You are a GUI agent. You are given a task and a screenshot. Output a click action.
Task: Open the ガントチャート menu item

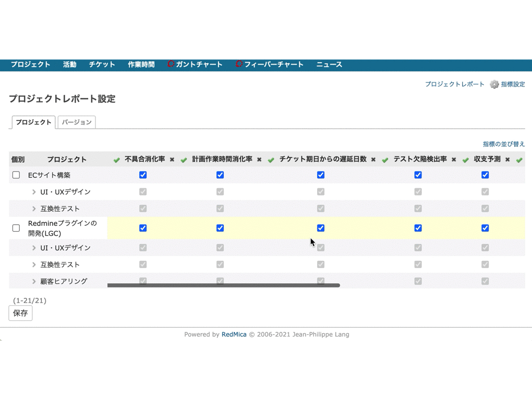coord(199,65)
